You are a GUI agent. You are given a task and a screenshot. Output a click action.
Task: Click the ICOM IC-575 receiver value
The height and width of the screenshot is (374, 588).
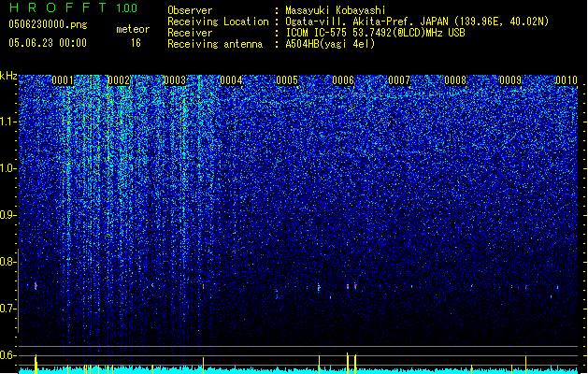point(375,33)
